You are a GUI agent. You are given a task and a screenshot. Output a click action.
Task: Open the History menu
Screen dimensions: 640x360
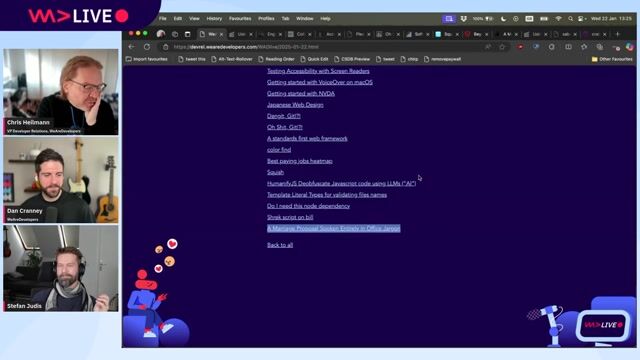coord(214,19)
